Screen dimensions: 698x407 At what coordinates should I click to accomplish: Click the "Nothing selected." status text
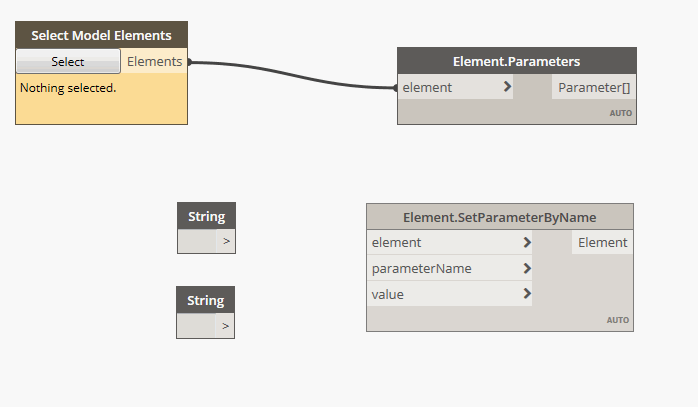click(x=68, y=88)
